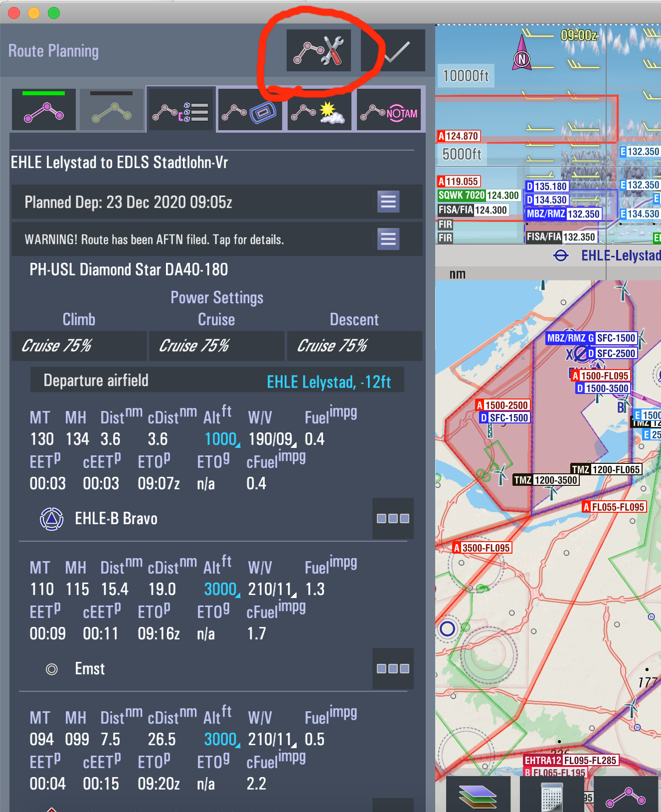
Task: Select the Emst waypoint circle symbol
Action: (51, 669)
